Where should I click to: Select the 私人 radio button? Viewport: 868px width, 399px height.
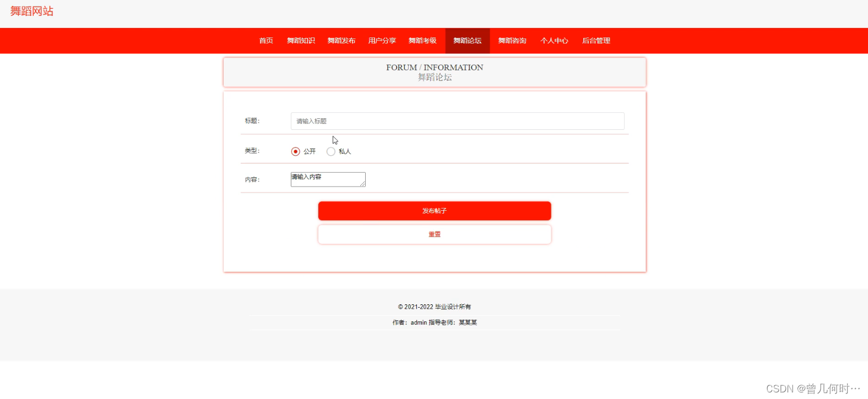click(331, 151)
